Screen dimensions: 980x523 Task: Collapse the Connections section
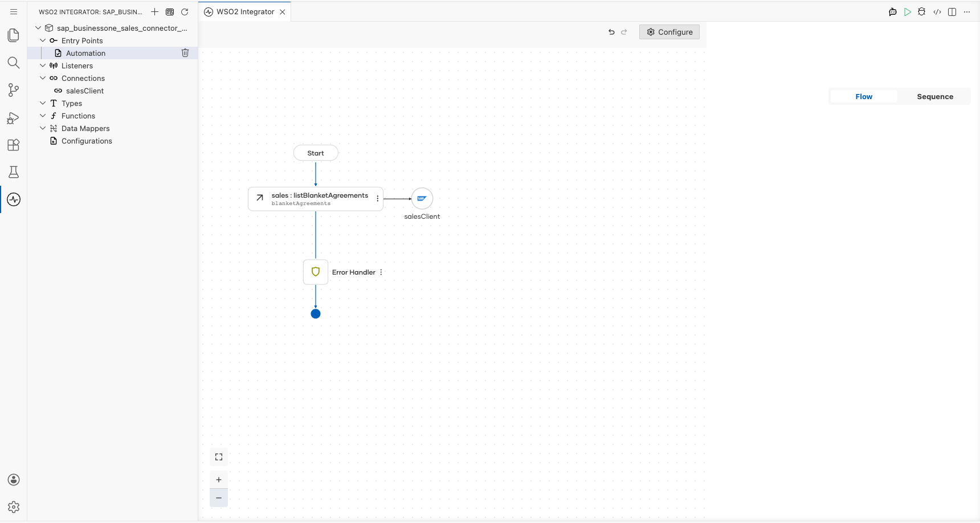(x=43, y=78)
